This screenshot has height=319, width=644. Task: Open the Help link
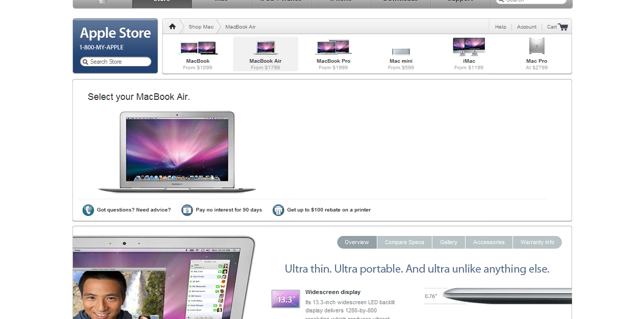[501, 27]
